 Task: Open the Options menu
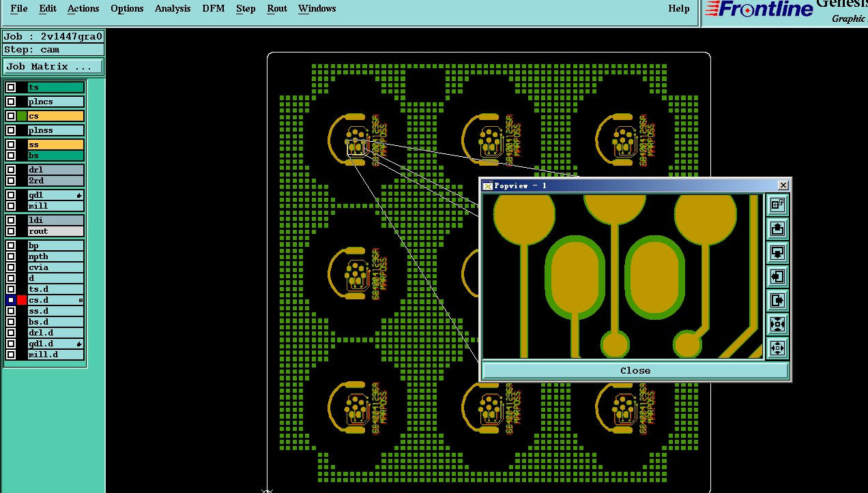pyautogui.click(x=127, y=9)
